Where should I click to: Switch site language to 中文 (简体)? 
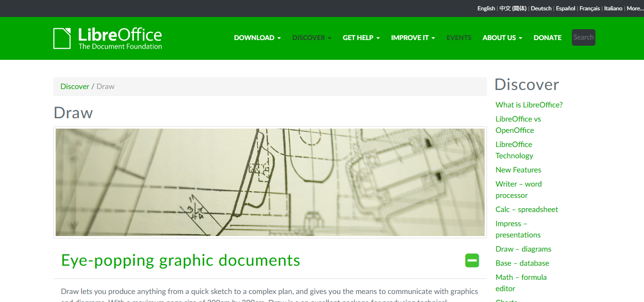point(513,8)
